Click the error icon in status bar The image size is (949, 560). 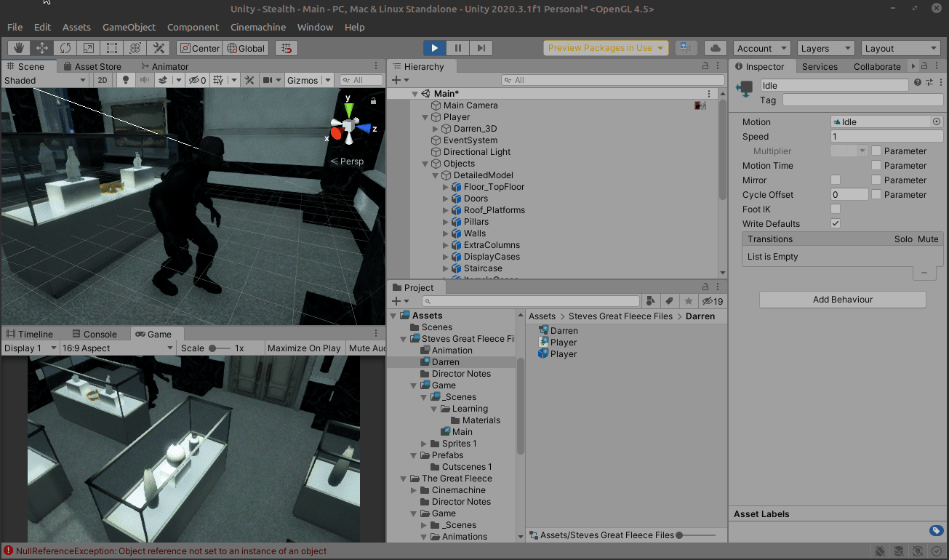8,551
